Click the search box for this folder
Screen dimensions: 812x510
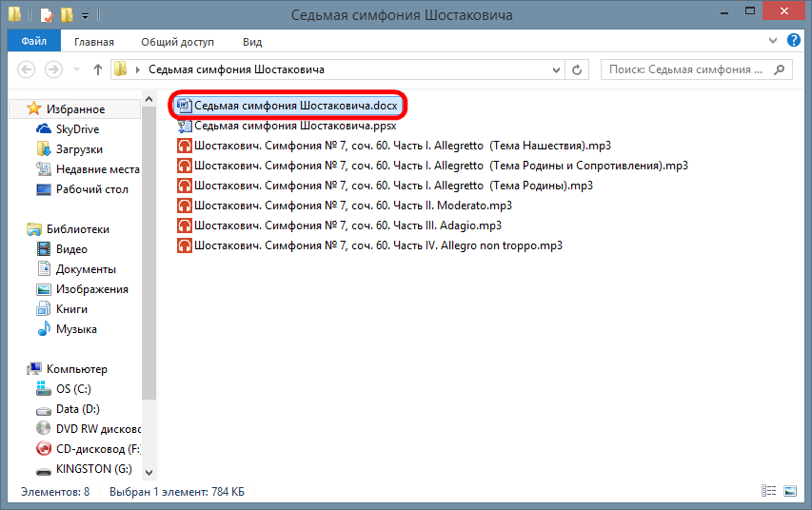(x=685, y=69)
